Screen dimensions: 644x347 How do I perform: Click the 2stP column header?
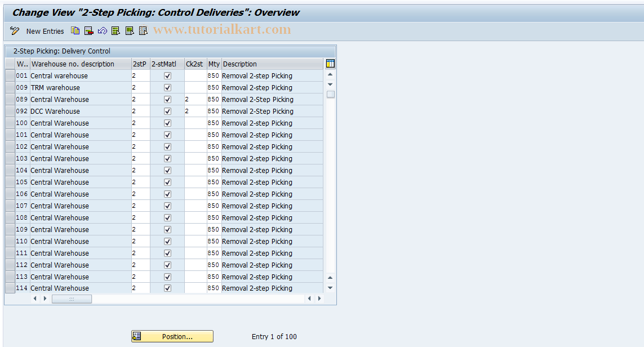[x=140, y=64]
